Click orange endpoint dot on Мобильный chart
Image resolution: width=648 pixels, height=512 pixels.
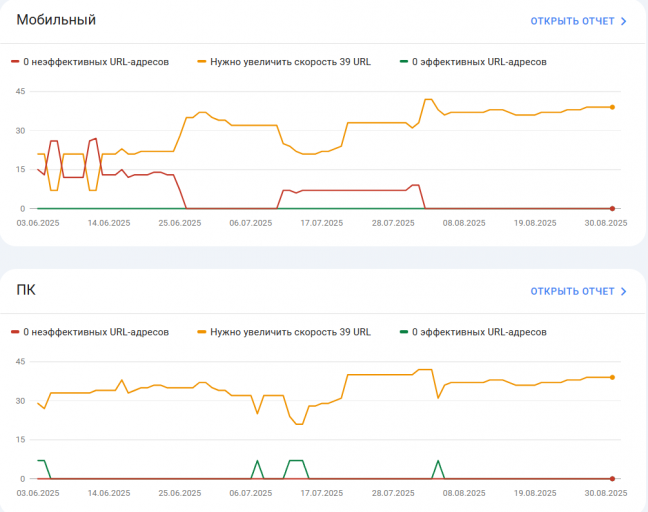pos(612,107)
